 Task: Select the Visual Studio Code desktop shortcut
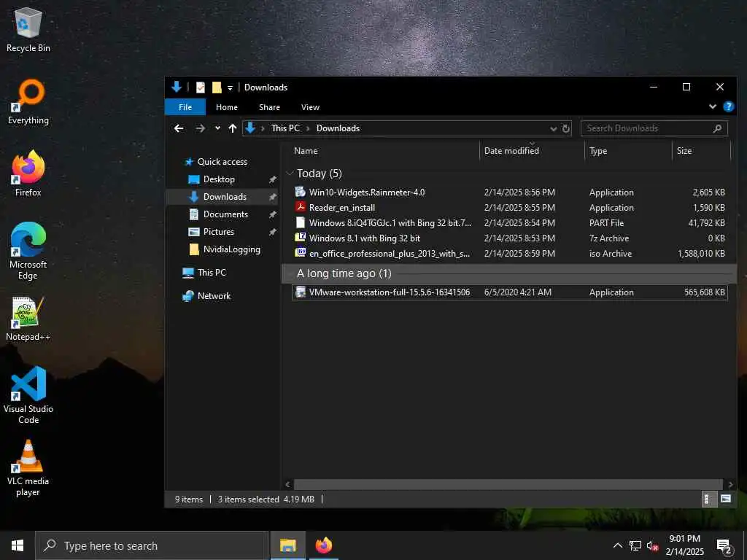(x=28, y=395)
